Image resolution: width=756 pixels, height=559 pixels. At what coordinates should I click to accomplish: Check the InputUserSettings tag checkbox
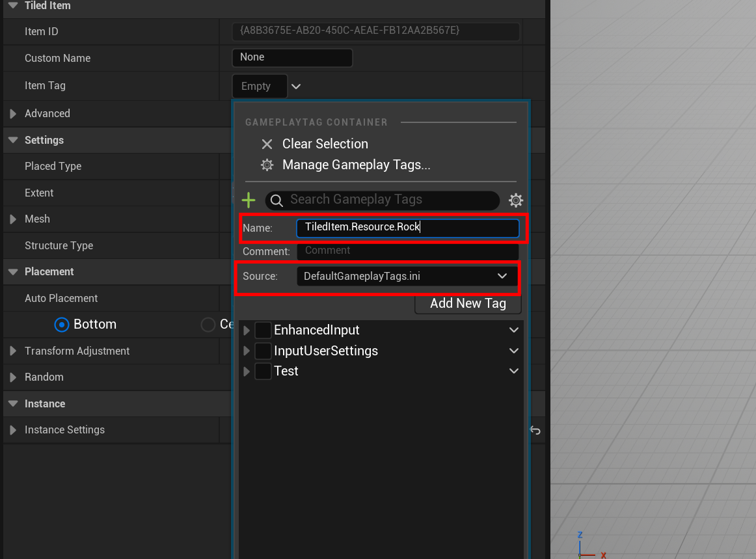(x=263, y=351)
